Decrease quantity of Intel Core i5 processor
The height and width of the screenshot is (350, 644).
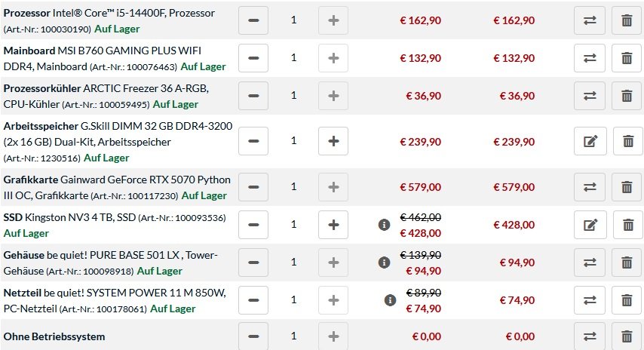click(x=253, y=20)
